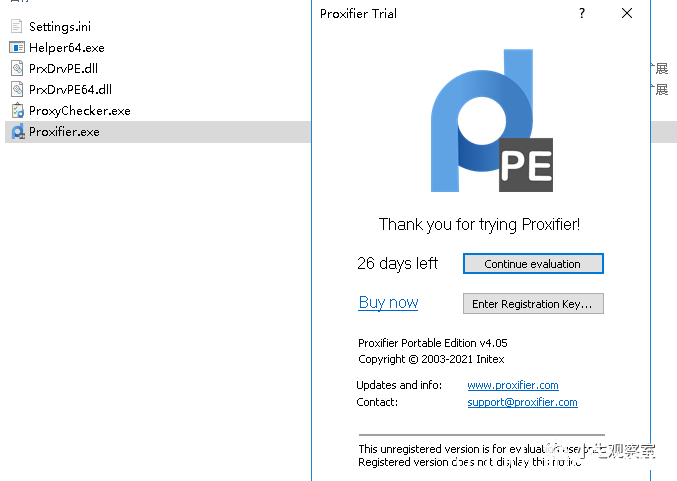677x481 pixels.
Task: Select the PrxDrvPE64.dll file name
Action: (x=70, y=89)
